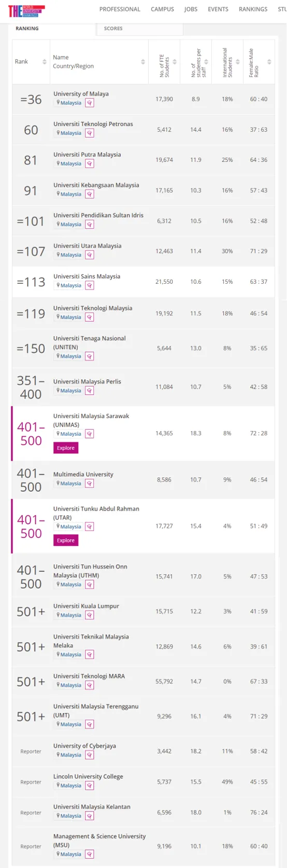Click the shortlist icon under Lincoln University College
Screen dimensions: 287x868
click(x=90, y=786)
